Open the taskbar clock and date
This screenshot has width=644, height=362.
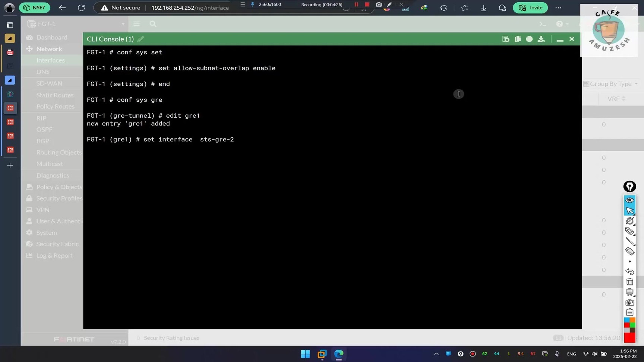[x=625, y=354]
